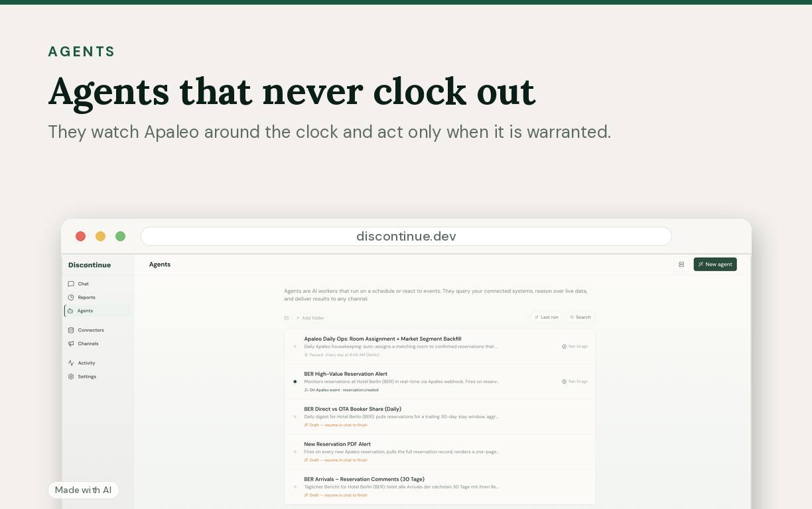The width and height of the screenshot is (812, 509).
Task: Click status dot of BER Arrivals agent
Action: pyautogui.click(x=295, y=487)
